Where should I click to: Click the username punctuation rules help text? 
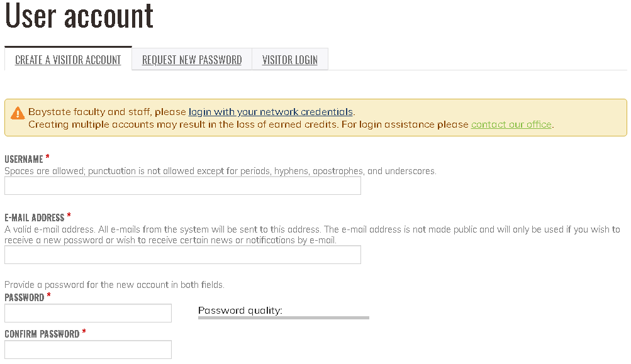[220, 172]
